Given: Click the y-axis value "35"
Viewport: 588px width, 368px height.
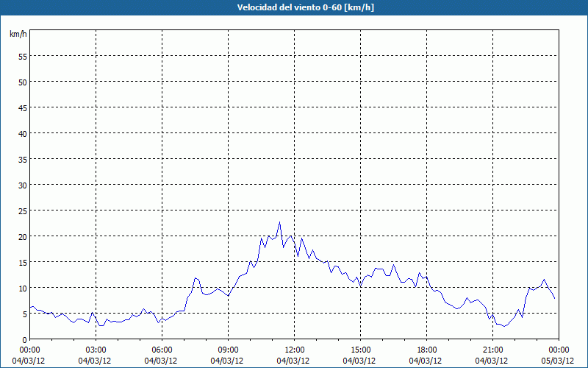Looking at the screenshot, I should (23, 159).
